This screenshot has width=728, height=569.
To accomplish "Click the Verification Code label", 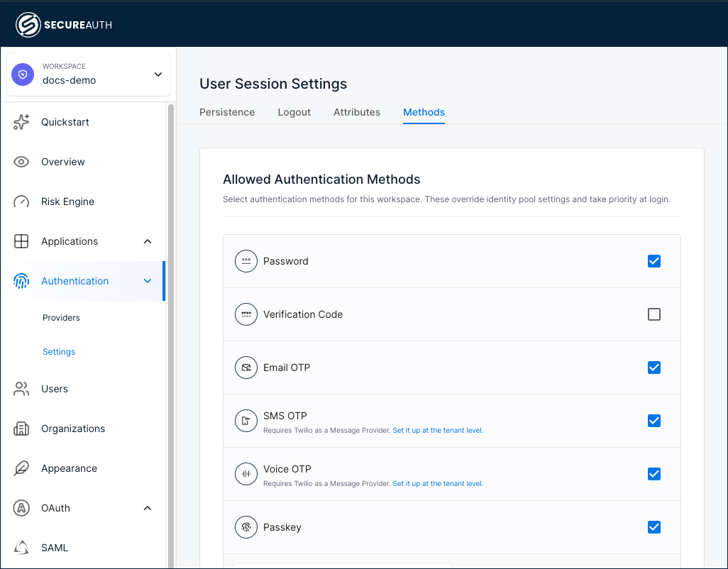I will tap(303, 314).
